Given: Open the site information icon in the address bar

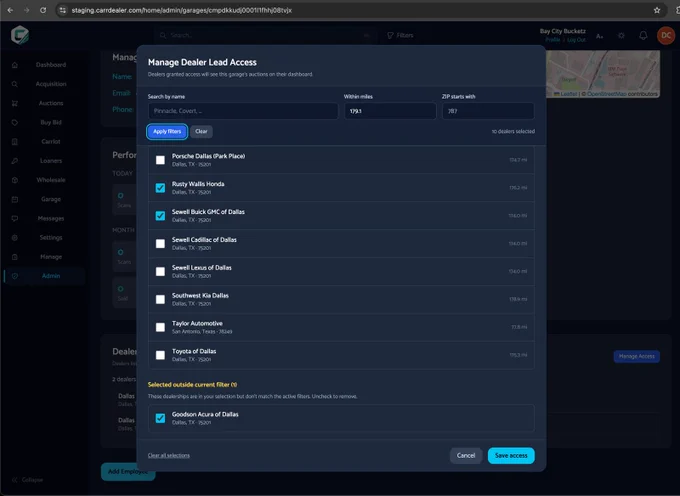Looking at the screenshot, I should [x=63, y=10].
